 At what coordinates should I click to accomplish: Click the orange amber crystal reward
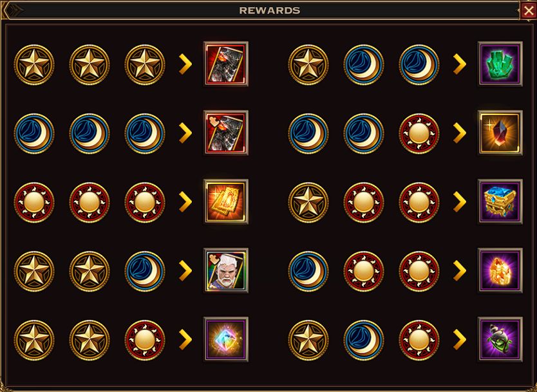[500, 270]
